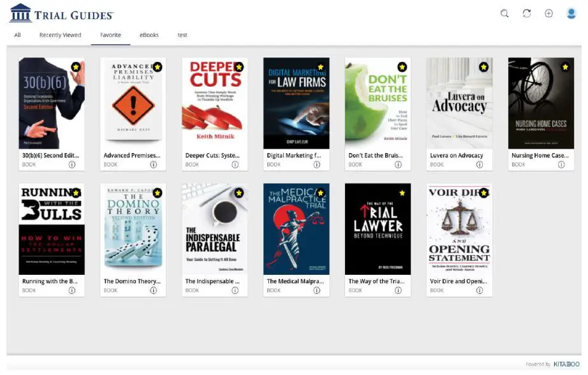Toggle favorite star on Digital Marketing

tap(321, 67)
